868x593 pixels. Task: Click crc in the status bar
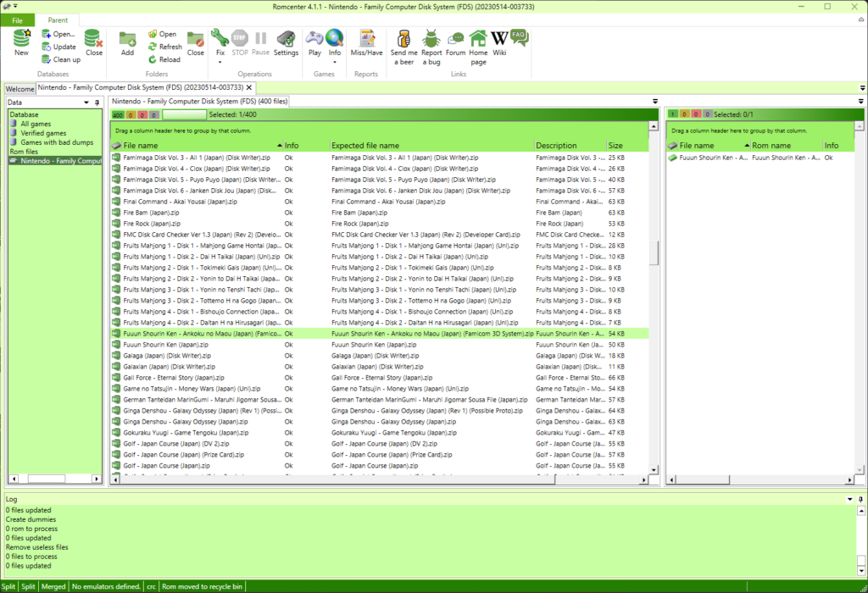(151, 586)
